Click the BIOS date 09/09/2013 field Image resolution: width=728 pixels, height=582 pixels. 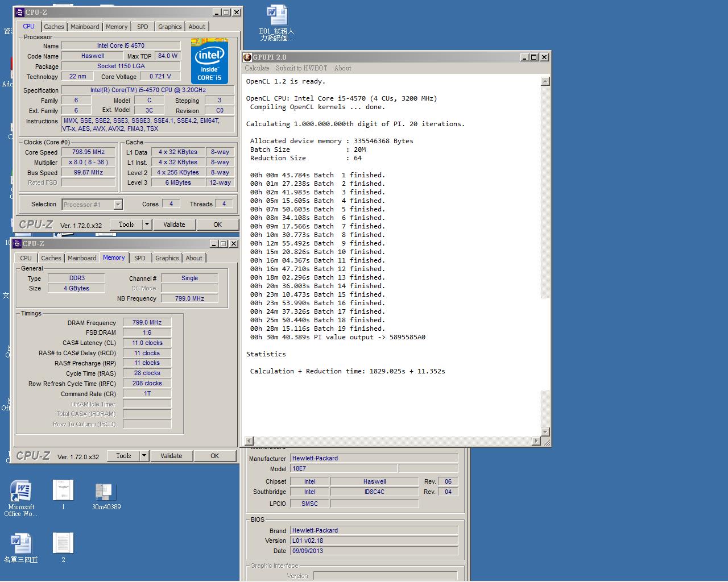374,551
